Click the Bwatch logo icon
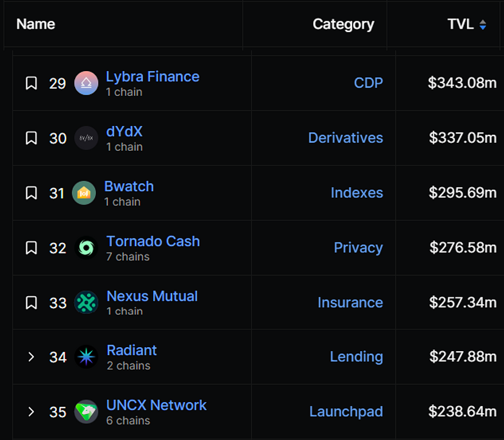The image size is (504, 440). 84,193
